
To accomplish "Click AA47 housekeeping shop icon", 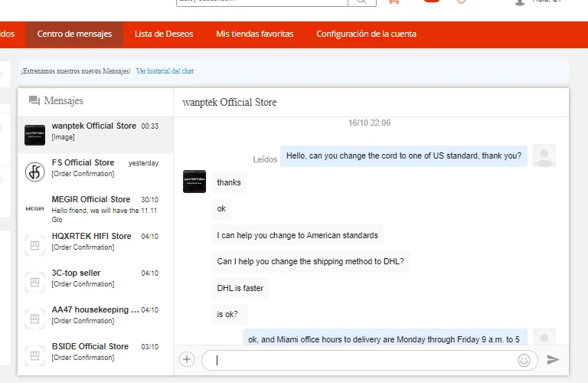I will [x=35, y=319].
